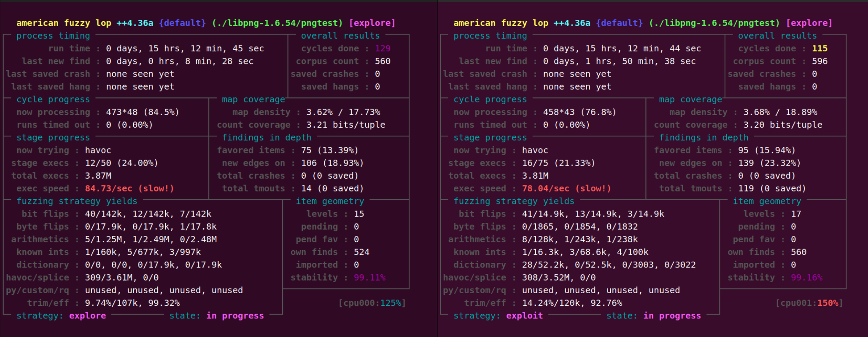
Task: Select total execs "3.87M" in left pane
Action: (98, 176)
